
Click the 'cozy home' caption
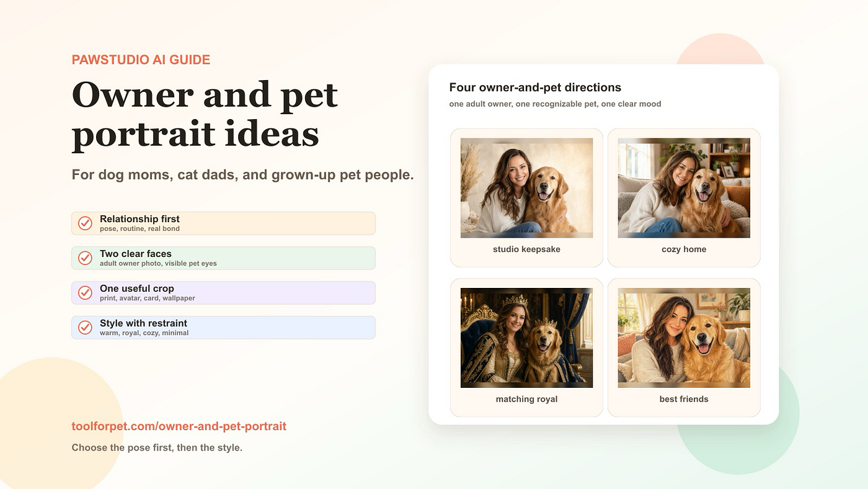point(684,249)
